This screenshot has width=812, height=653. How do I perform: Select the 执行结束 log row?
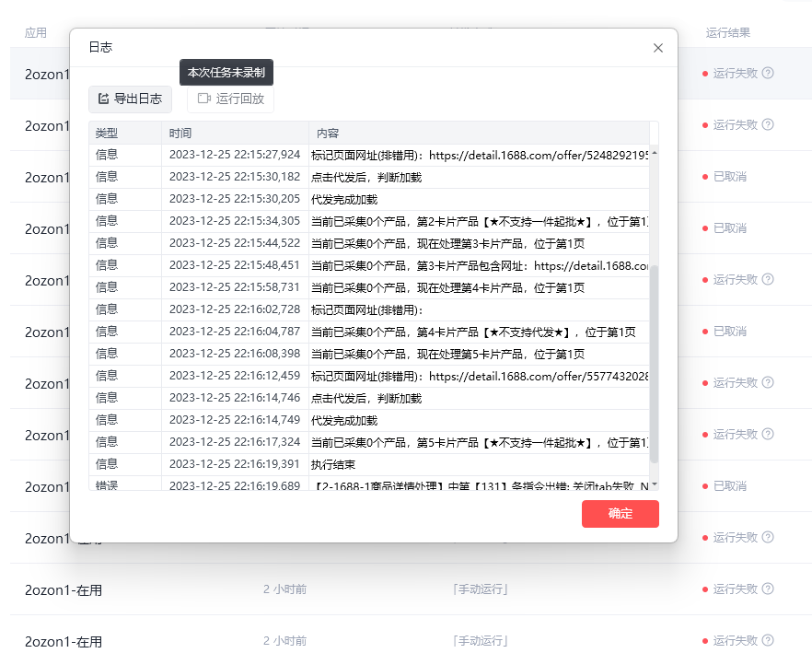tap(369, 464)
